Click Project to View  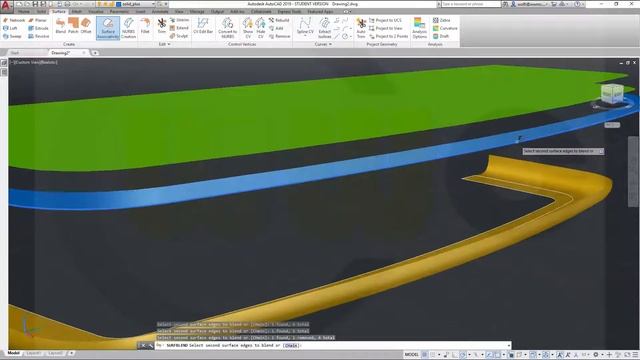click(x=386, y=28)
